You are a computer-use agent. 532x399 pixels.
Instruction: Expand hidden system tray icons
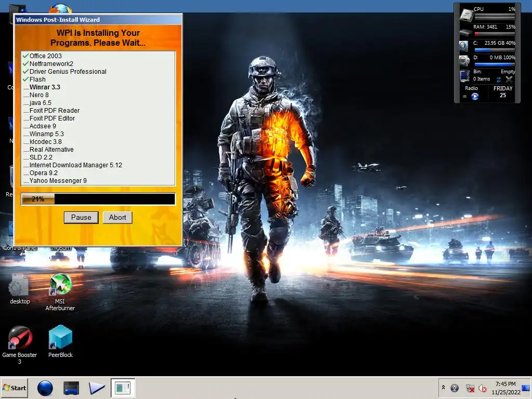pos(443,388)
